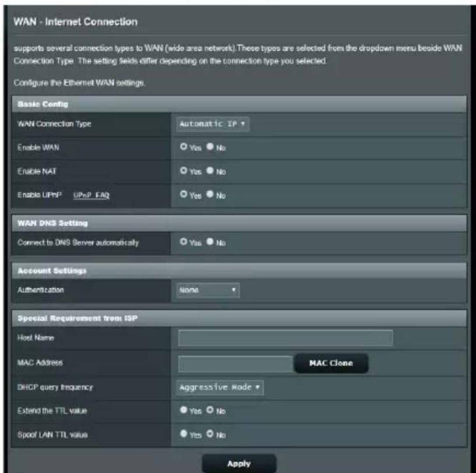Click the Configure the Ethernet WAN settings text

(80, 83)
